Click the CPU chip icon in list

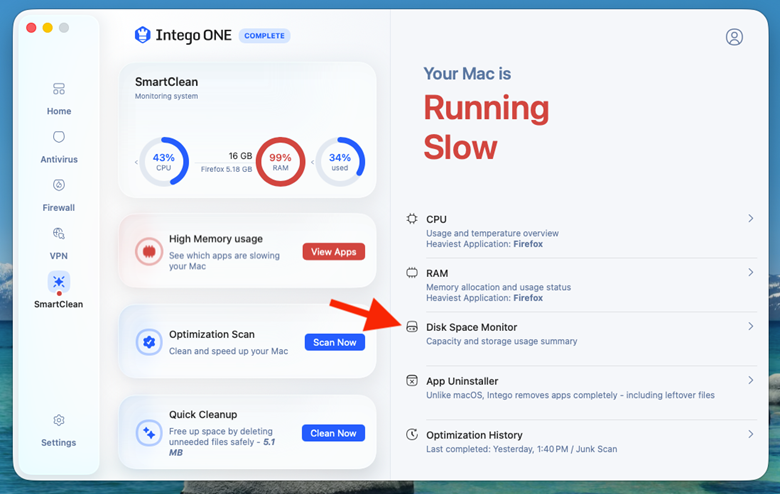(x=412, y=219)
